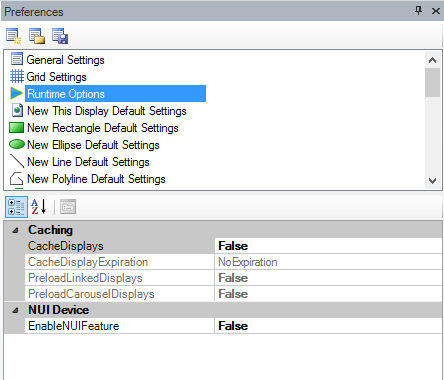Screen dimensions: 444x380
Task: Sort properties alphabetically
Action: coord(39,207)
